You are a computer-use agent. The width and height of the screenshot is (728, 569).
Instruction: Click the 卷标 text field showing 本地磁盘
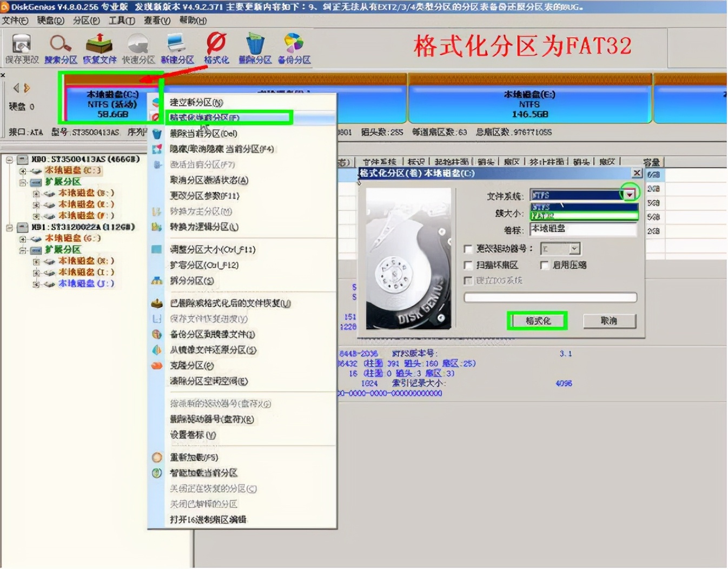583,230
